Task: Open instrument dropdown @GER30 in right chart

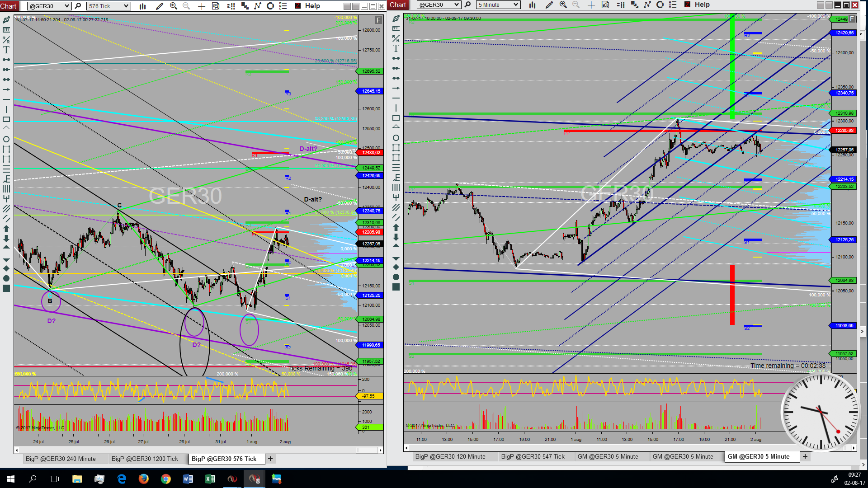Action: coord(439,5)
